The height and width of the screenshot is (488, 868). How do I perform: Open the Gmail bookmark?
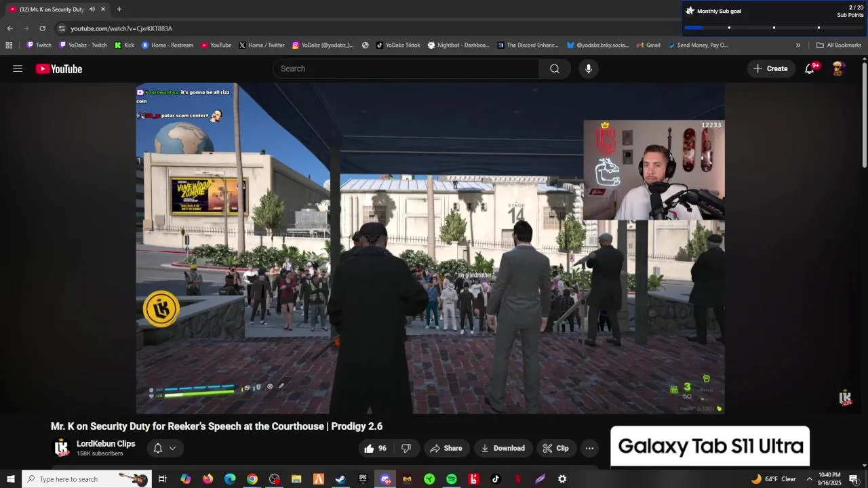coord(648,45)
